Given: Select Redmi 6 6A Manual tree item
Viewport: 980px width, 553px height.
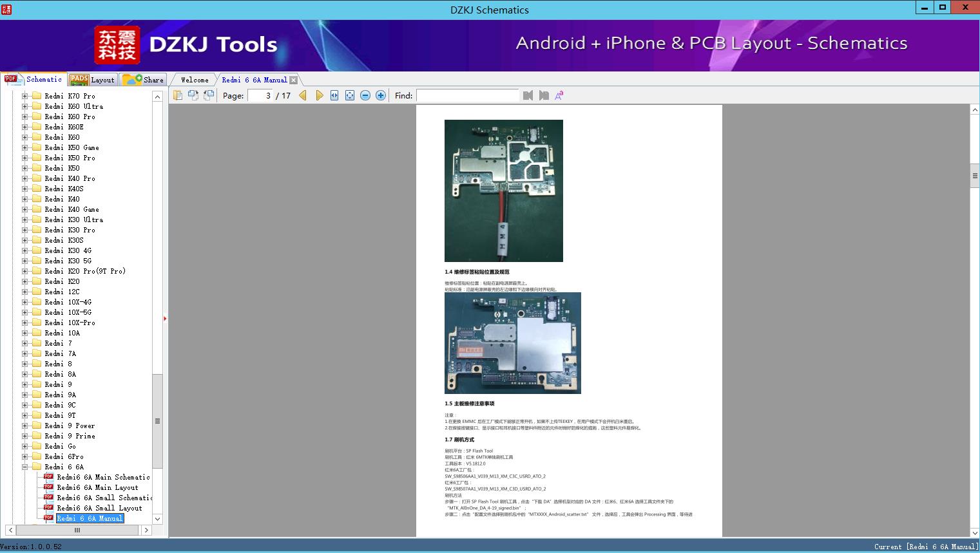Looking at the screenshot, I should (x=90, y=518).
